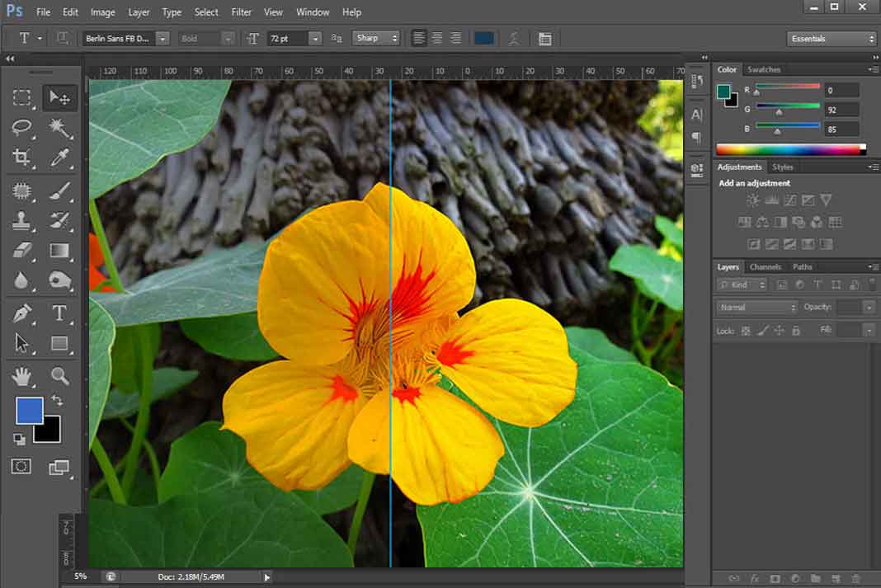Select the Crop tool
The image size is (881, 588).
click(x=22, y=157)
